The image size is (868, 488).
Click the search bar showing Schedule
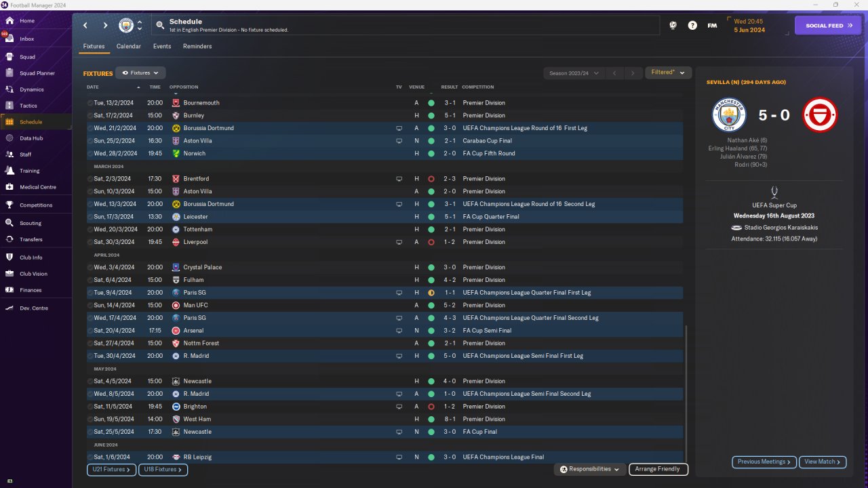[406, 26]
